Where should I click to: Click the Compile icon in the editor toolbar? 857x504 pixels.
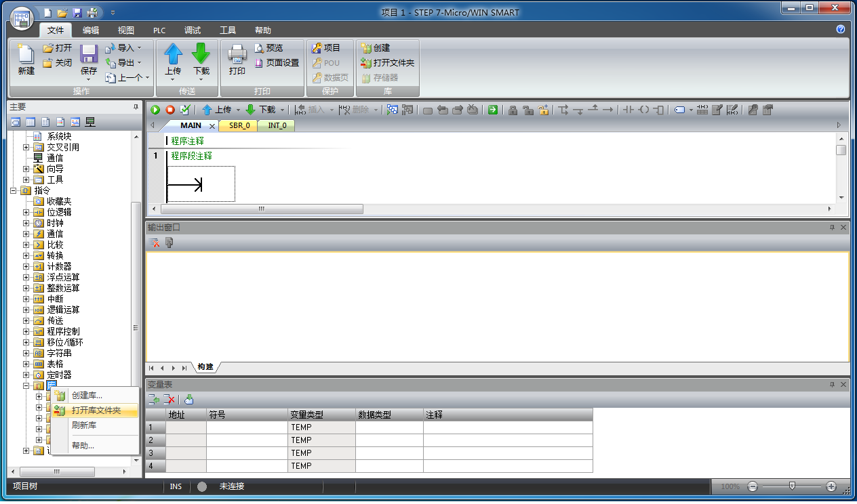click(184, 110)
